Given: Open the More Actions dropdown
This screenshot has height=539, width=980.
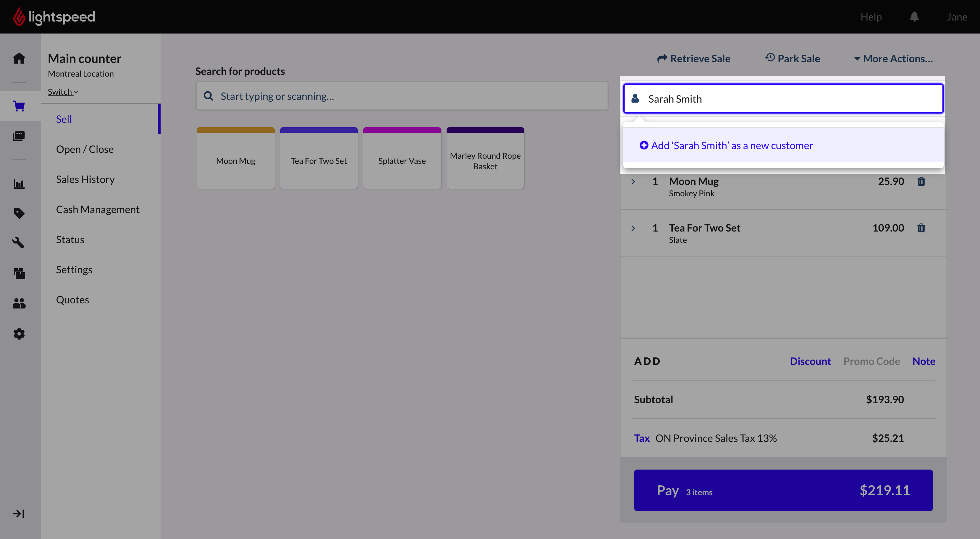Looking at the screenshot, I should 893,58.
